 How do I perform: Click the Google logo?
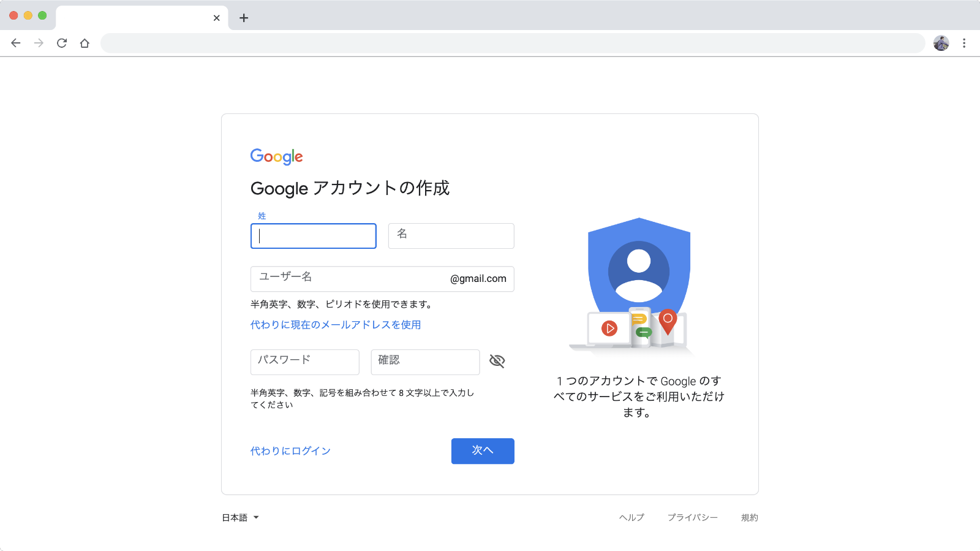click(x=277, y=157)
